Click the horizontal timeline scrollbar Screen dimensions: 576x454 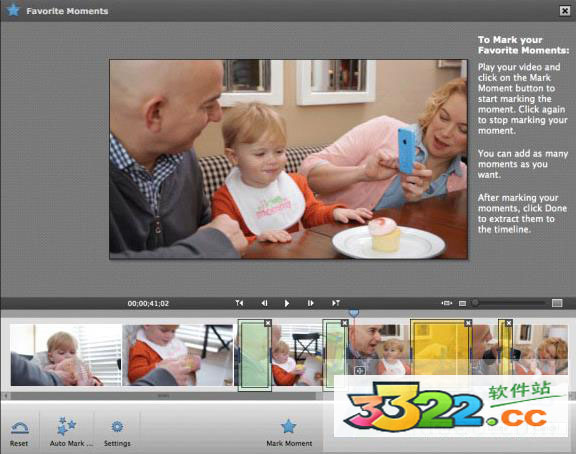click(x=163, y=396)
